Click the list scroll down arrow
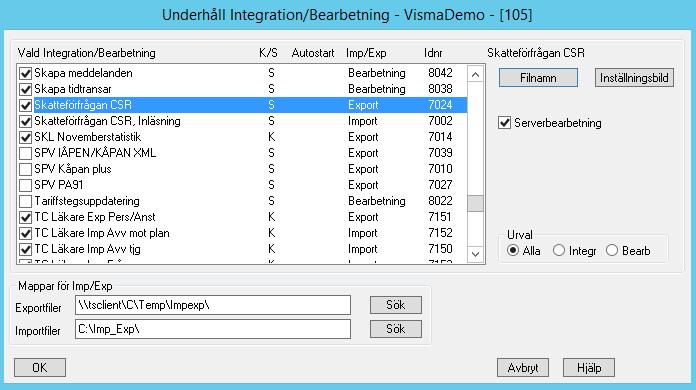 (475, 254)
